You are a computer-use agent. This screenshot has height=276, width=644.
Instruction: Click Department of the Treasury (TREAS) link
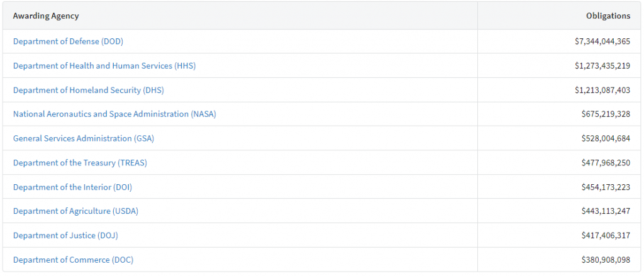80,163
